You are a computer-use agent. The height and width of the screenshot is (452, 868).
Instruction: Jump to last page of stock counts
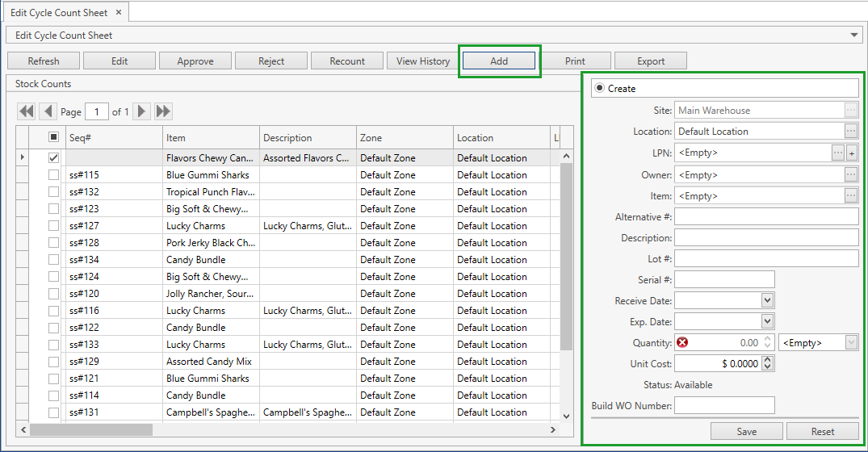163,111
